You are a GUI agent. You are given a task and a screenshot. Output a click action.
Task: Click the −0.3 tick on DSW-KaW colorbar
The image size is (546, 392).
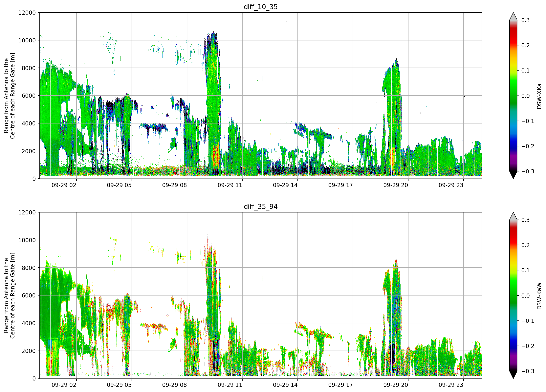click(528, 371)
